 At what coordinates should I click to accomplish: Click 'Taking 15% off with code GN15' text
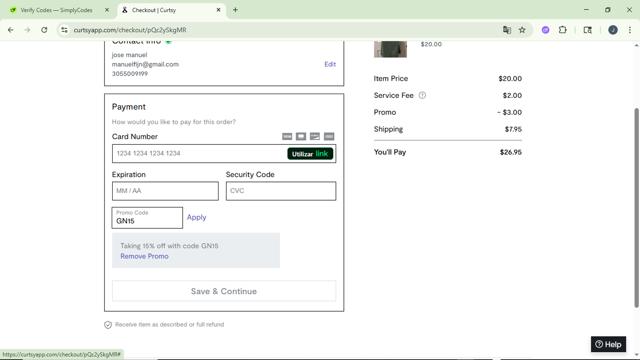coord(169,246)
